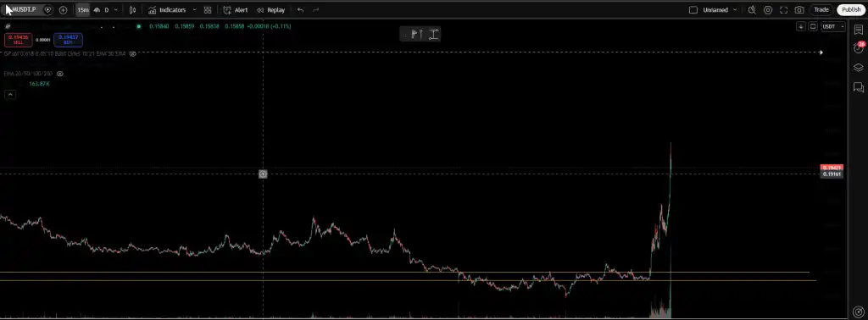Open the quick search icon

tap(752, 10)
